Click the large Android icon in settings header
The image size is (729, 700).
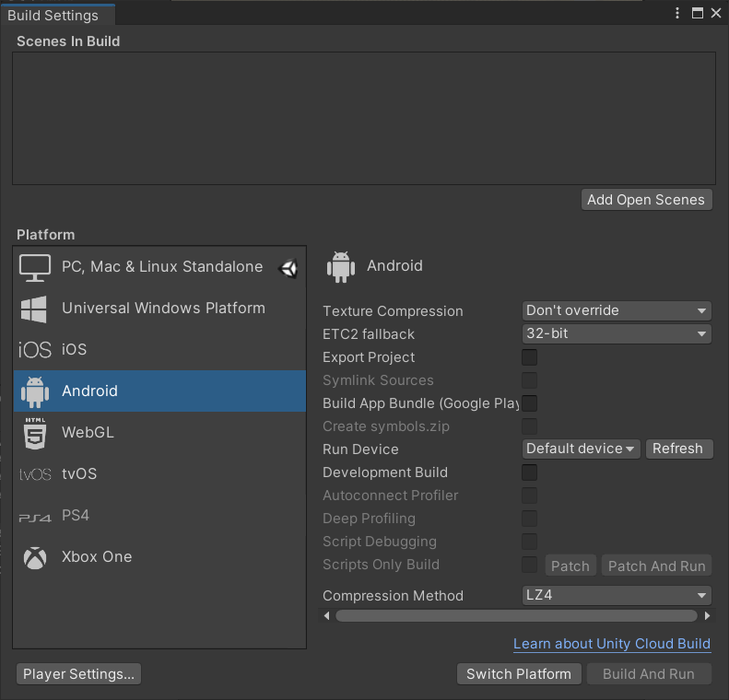pos(341,266)
